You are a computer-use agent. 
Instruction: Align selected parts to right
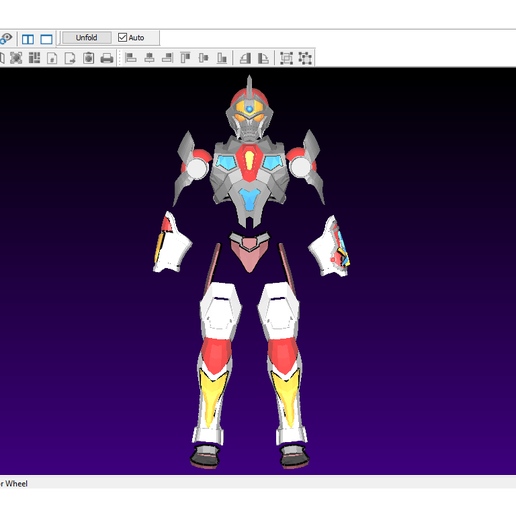[167, 58]
